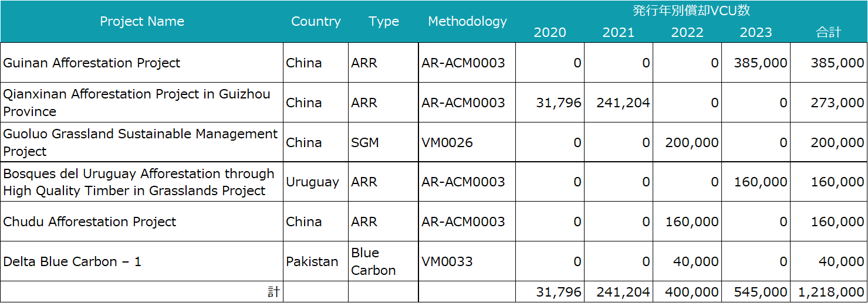Click the 2020 year column header

pos(550,33)
